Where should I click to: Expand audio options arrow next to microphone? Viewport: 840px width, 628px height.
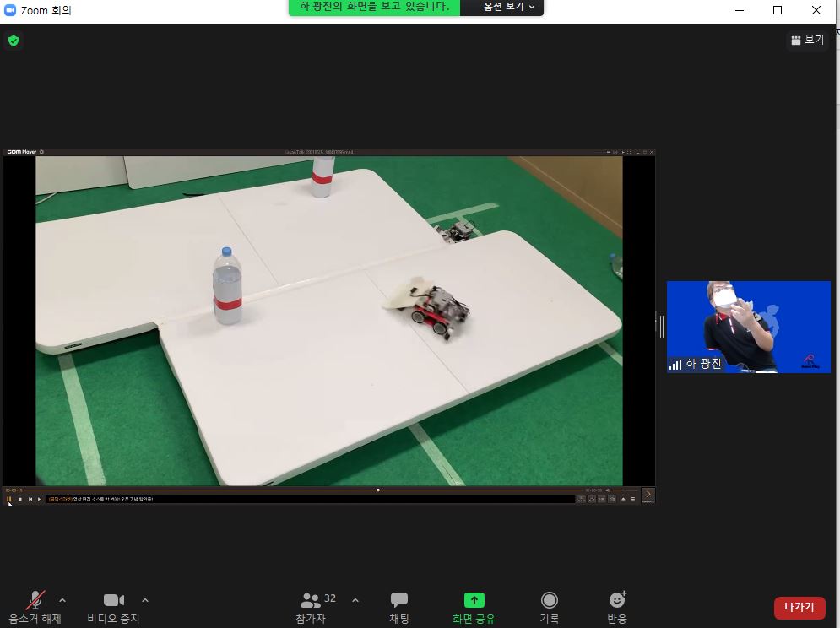point(62,600)
